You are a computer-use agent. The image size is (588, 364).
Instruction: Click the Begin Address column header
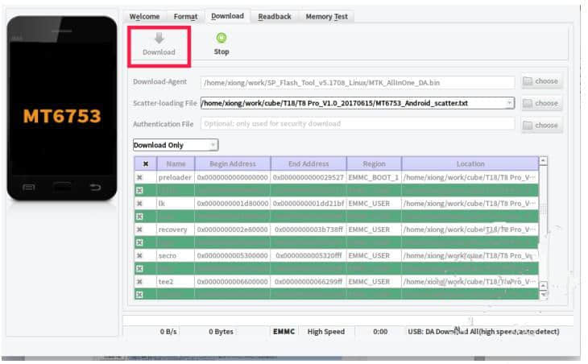pyautogui.click(x=232, y=163)
